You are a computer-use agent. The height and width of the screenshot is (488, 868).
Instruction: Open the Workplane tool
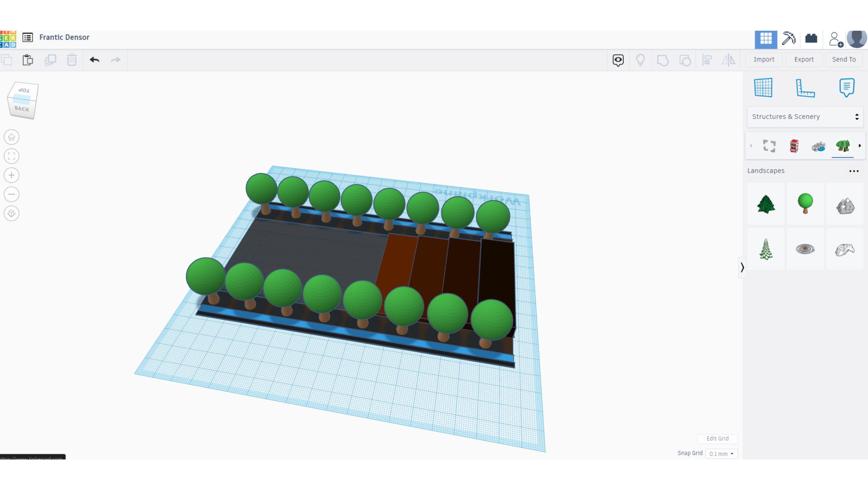pos(763,88)
